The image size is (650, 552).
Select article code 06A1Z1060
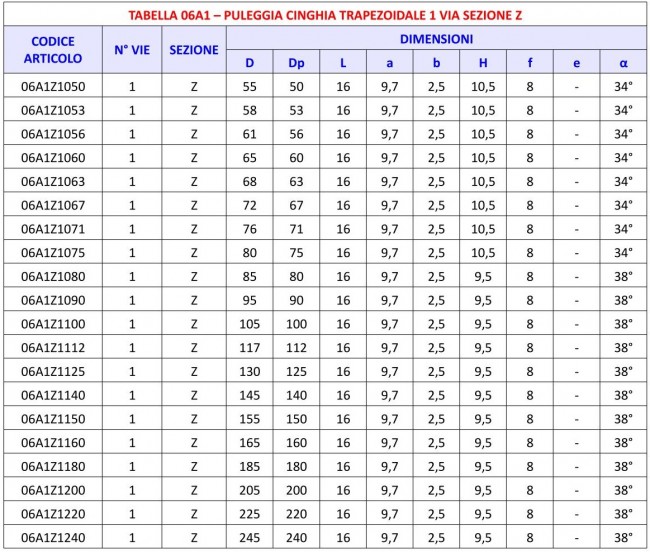[x=53, y=158]
